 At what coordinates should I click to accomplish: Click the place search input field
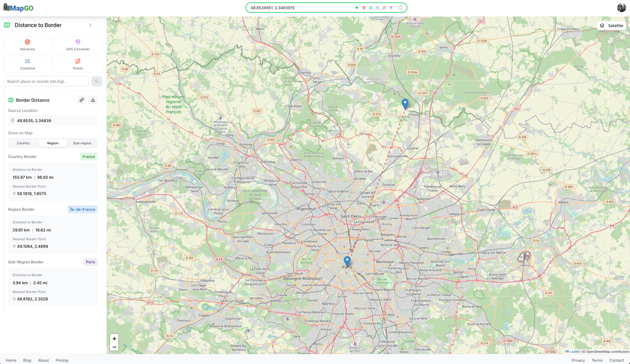pyautogui.click(x=46, y=81)
